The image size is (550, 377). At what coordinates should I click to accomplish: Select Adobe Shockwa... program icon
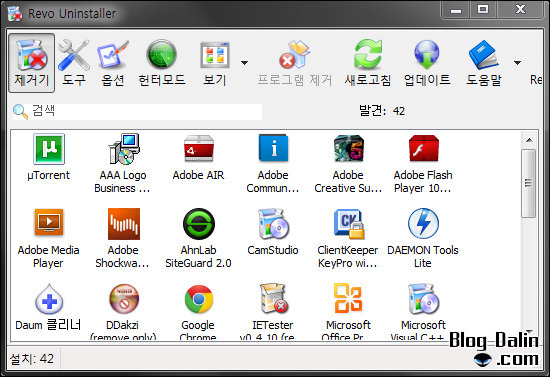click(x=123, y=224)
